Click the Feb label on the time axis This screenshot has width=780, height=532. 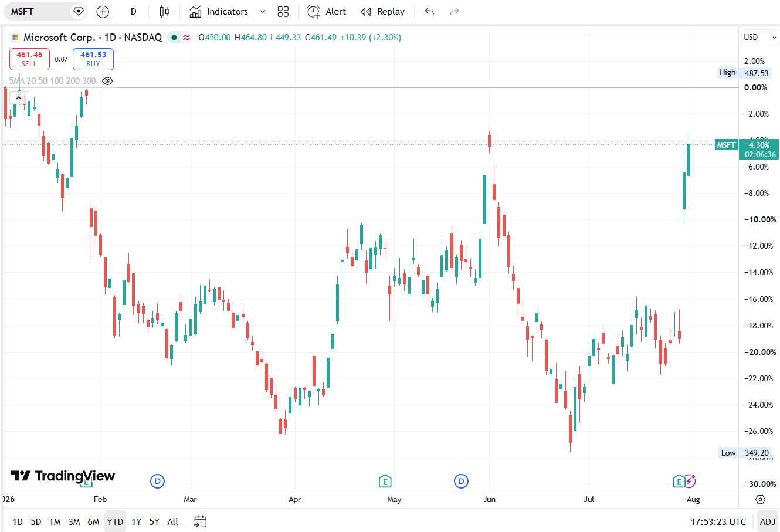click(100, 499)
